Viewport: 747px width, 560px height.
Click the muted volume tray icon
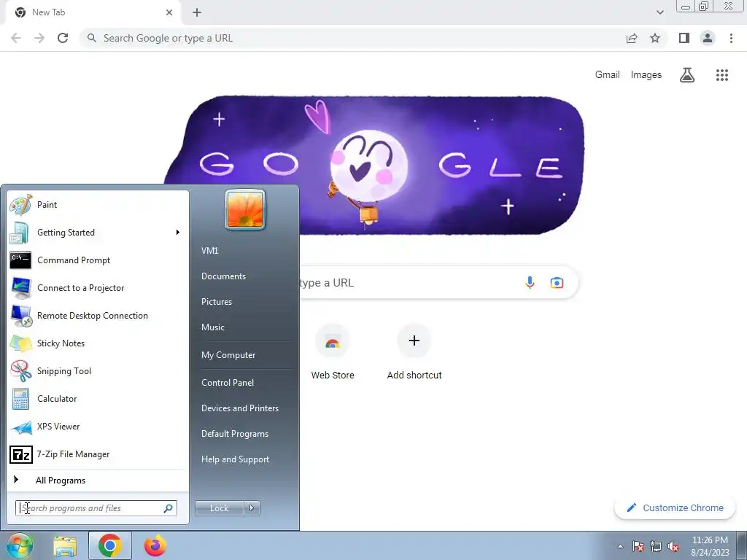(673, 546)
